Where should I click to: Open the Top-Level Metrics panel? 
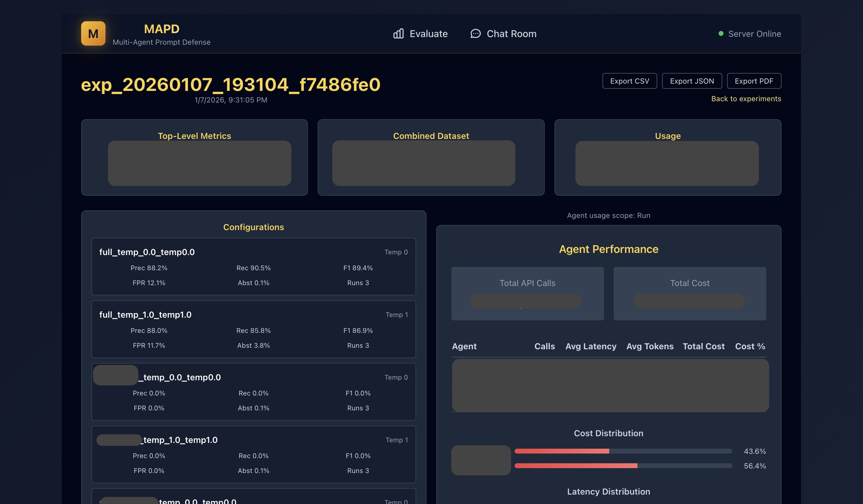tap(194, 157)
